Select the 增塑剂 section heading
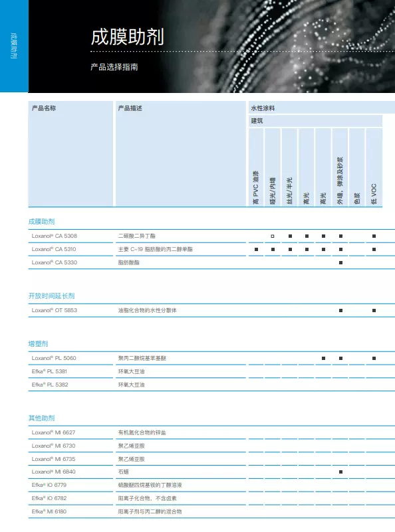This screenshot has height=532, width=395. point(38,343)
